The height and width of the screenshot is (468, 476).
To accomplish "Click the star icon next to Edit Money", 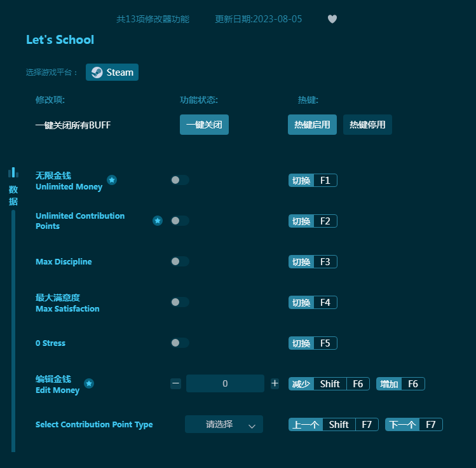I will pos(89,383).
